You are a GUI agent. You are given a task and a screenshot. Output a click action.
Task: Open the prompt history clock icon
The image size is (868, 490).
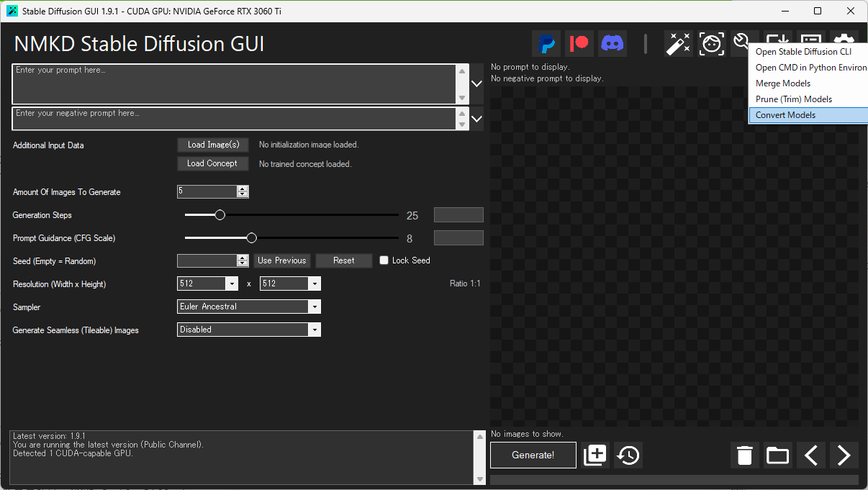[x=628, y=455]
